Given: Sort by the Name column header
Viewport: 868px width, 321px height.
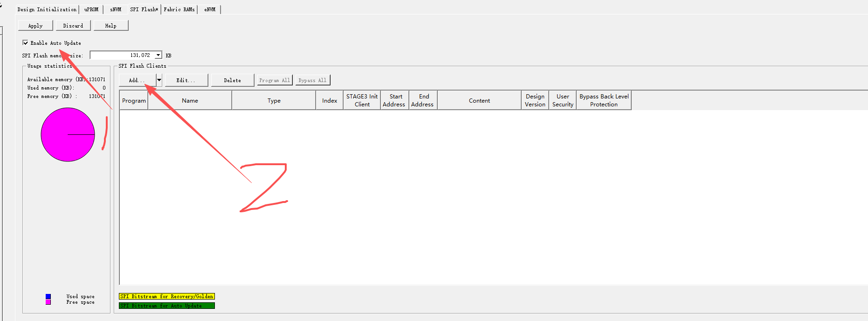Looking at the screenshot, I should pyautogui.click(x=190, y=100).
